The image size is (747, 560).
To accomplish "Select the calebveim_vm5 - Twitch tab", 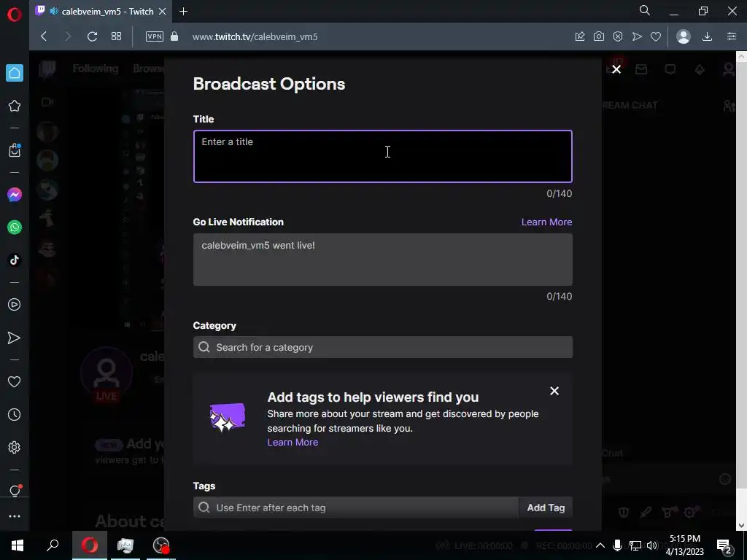I will click(x=101, y=12).
